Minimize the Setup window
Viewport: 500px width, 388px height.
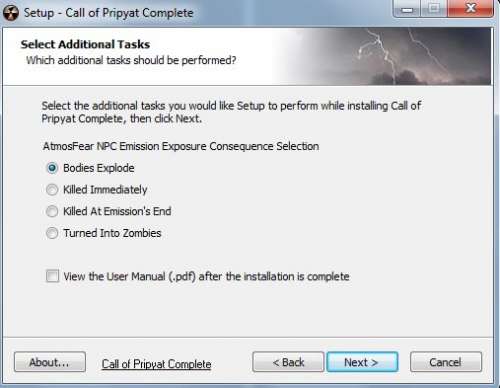(407, 8)
